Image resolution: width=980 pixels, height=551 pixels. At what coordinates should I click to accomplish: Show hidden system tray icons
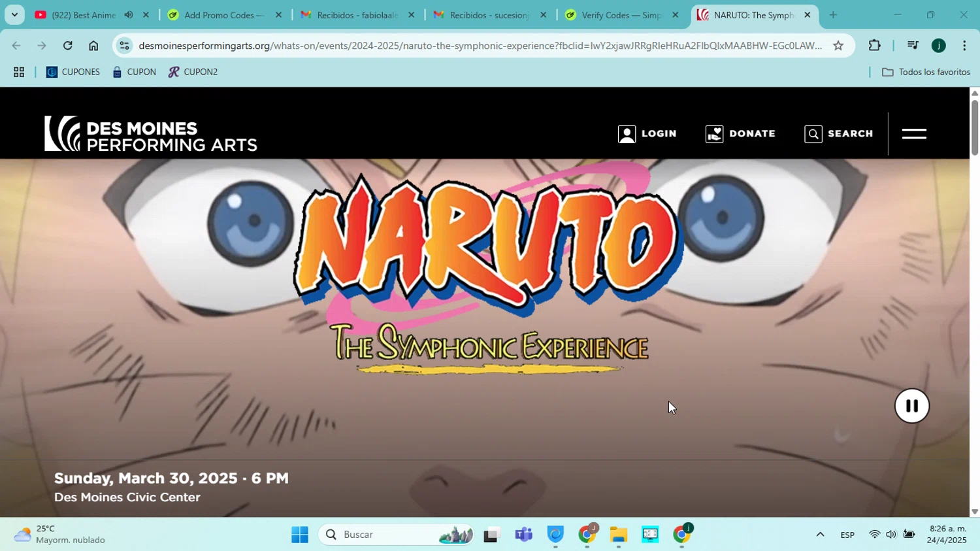[x=820, y=535]
